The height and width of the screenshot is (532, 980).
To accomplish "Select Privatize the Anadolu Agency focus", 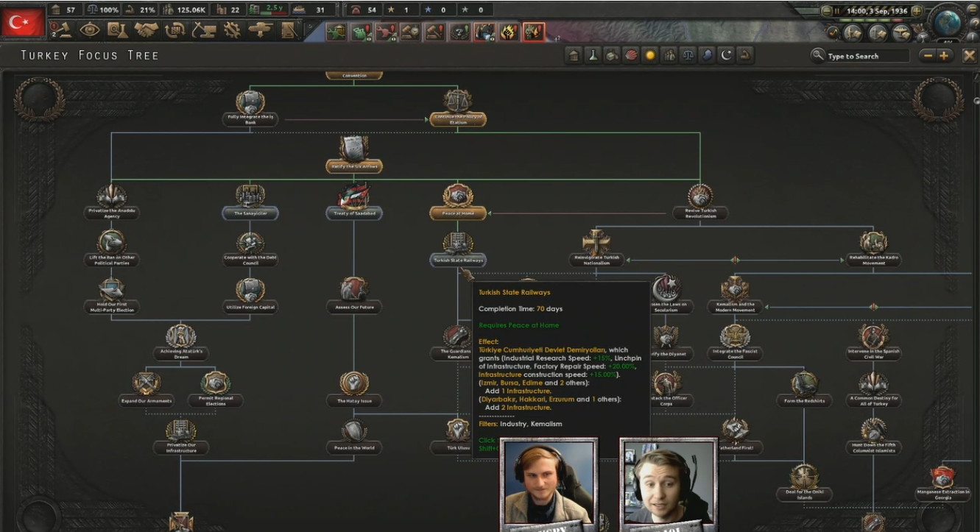I will 111,202.
